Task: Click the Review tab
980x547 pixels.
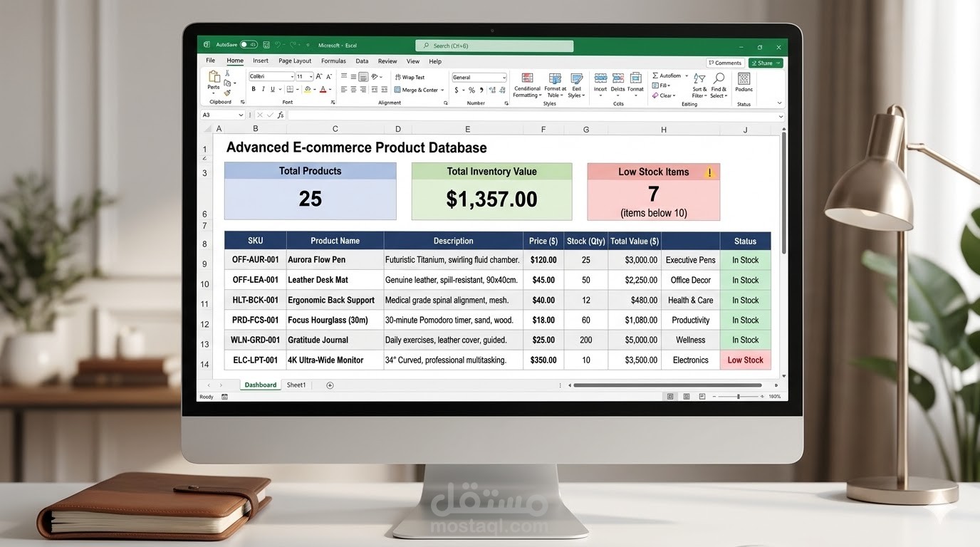Action: pyautogui.click(x=387, y=61)
